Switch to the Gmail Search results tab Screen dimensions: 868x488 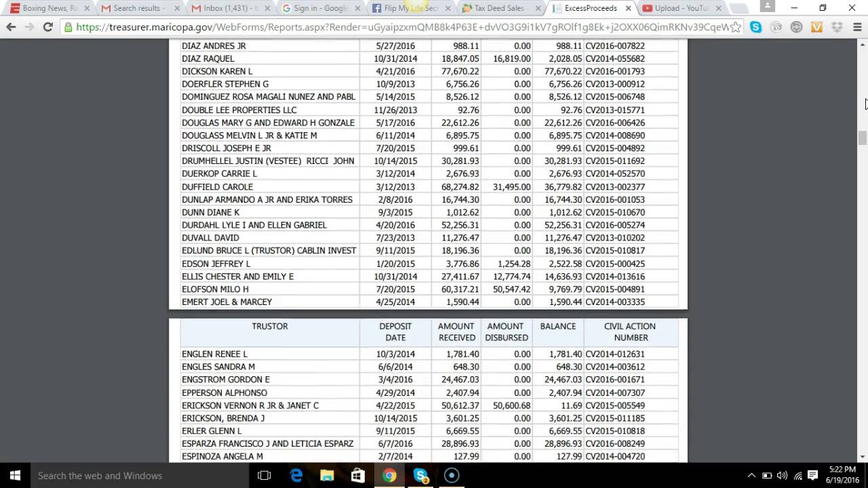click(x=140, y=8)
